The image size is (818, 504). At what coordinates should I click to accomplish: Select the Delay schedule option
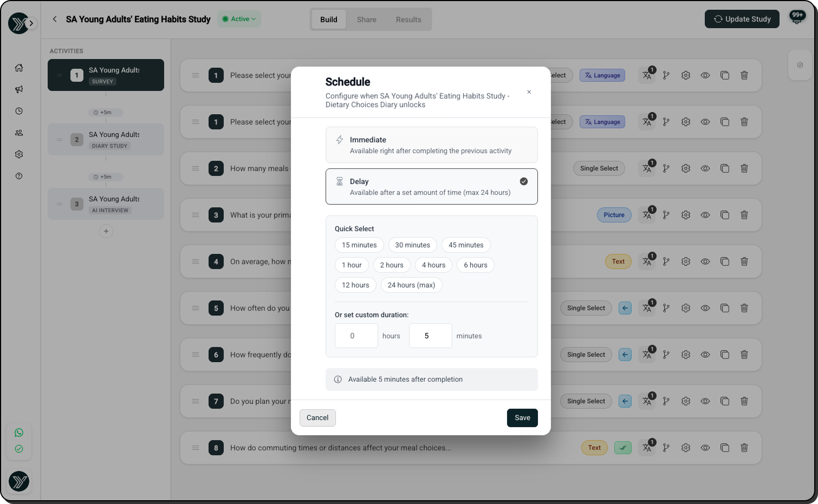pyautogui.click(x=431, y=187)
